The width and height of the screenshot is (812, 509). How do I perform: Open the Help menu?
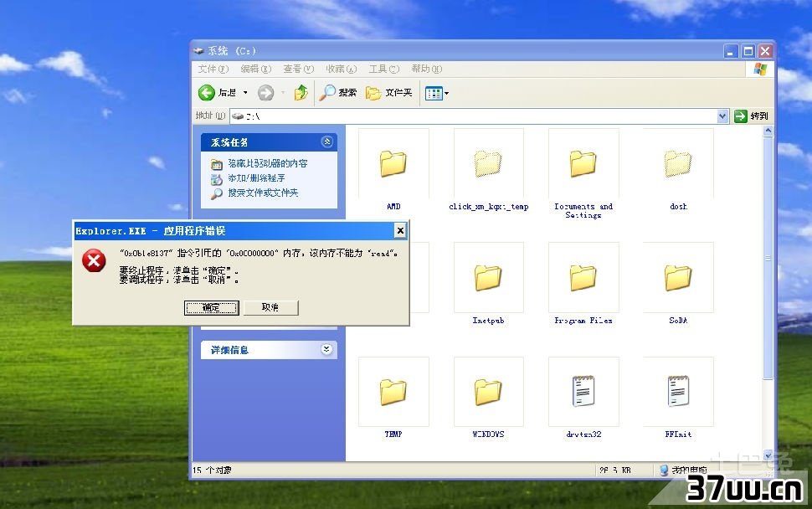point(426,69)
